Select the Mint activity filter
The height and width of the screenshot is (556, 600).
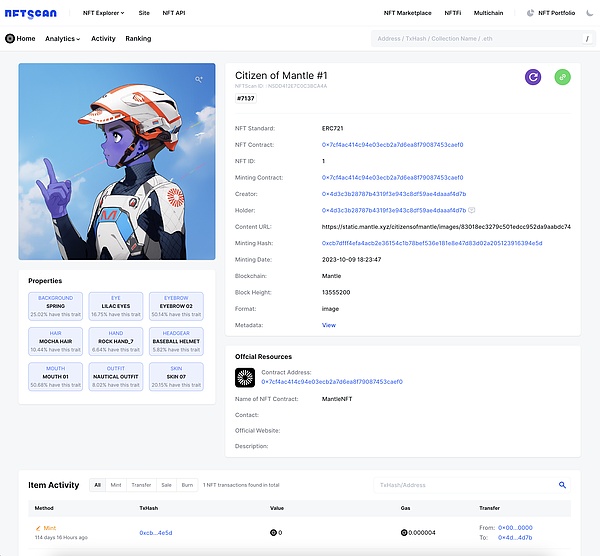point(117,485)
